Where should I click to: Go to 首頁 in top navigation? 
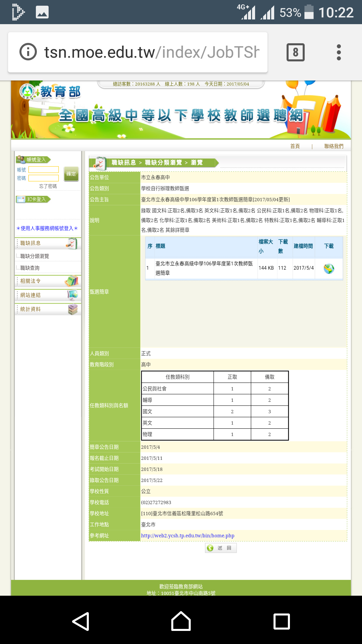pyautogui.click(x=295, y=146)
